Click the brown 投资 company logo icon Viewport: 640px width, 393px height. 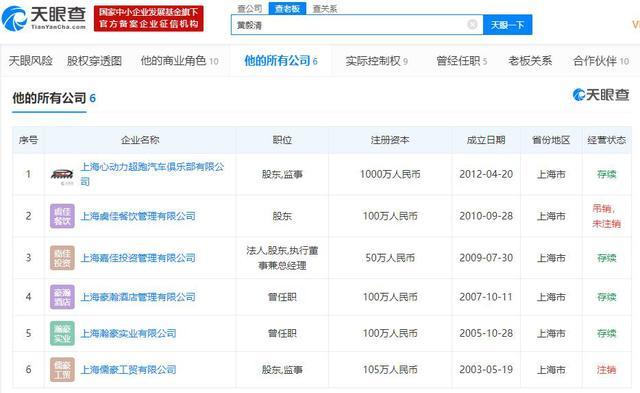click(x=62, y=258)
